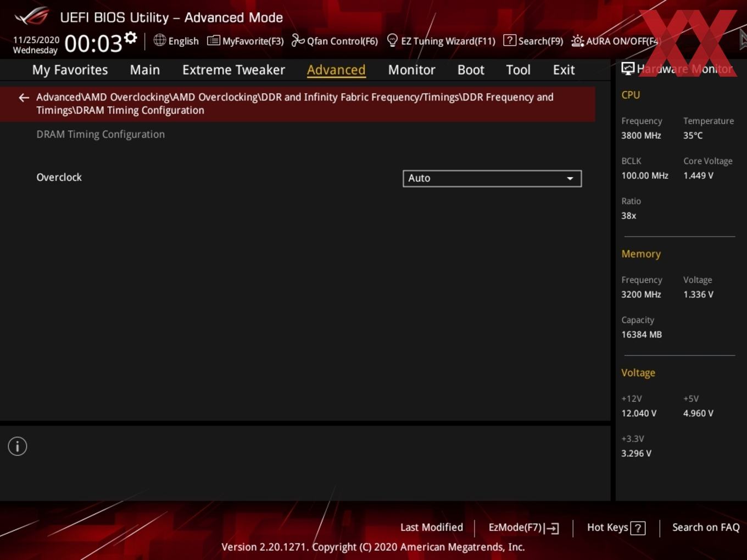
Task: Select the Exit tab
Action: 564,70
